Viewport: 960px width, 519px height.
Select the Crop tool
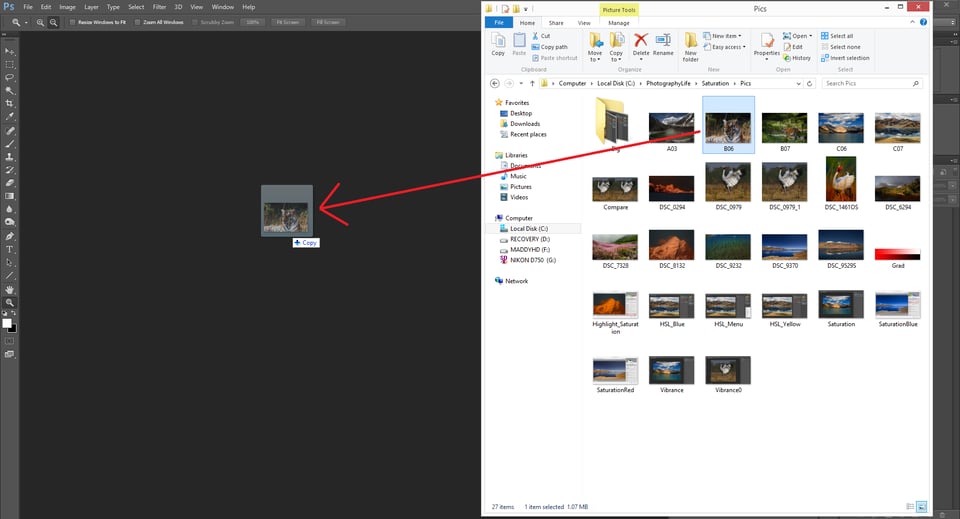9,103
